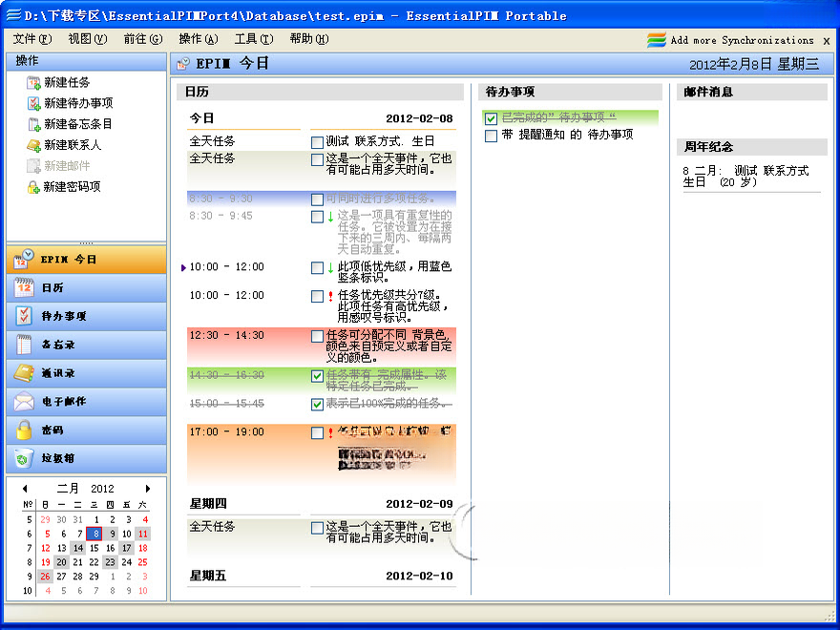The width and height of the screenshot is (840, 630).
Task: Click the green low-priority arrow on the 10:00 task
Action: pyautogui.click(x=330, y=266)
